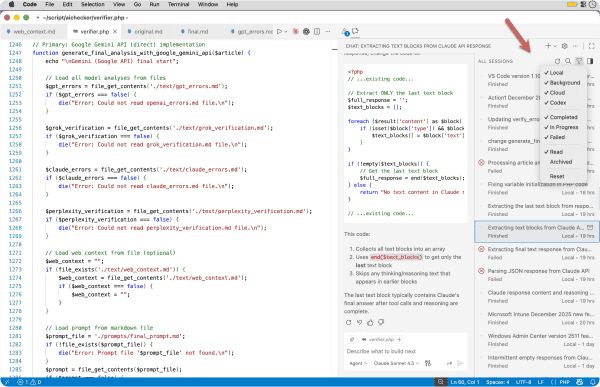This screenshot has height=387, width=600.
Task: Change indentation via Spaces: 4
Action: pyautogui.click(x=497, y=382)
